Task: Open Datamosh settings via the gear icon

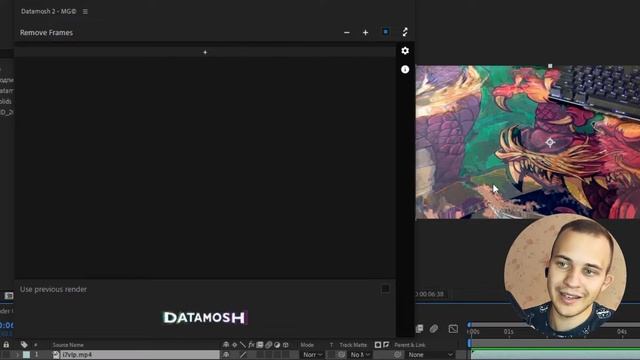Action: point(405,51)
